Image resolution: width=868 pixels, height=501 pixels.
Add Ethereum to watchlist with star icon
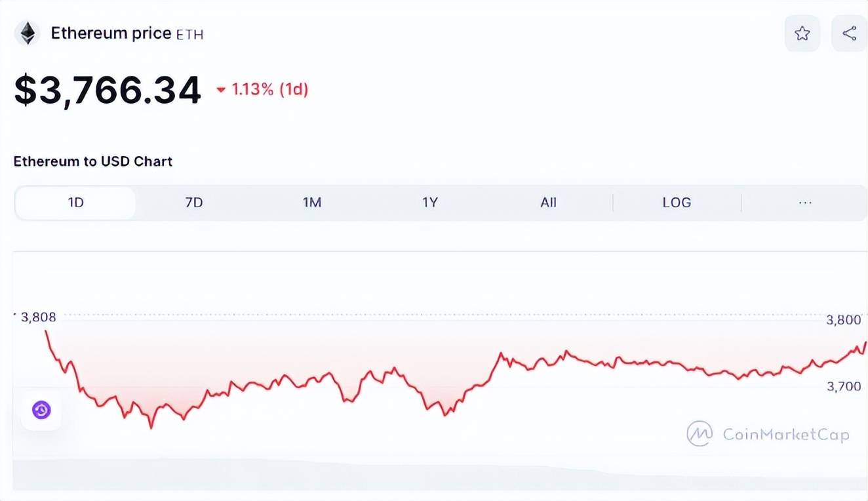[802, 33]
